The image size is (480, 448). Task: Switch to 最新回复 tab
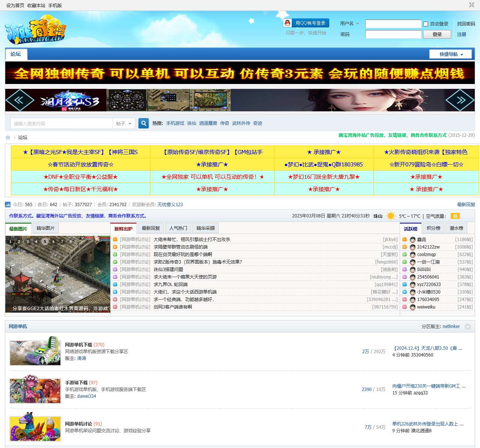(151, 228)
